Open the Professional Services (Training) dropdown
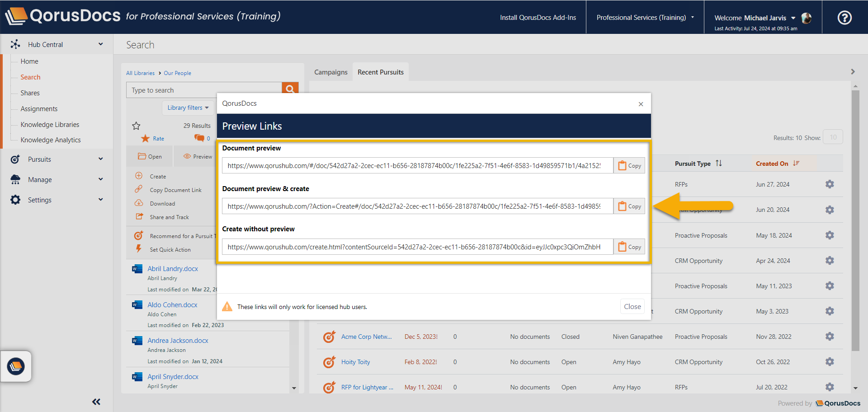Image resolution: width=868 pixels, height=412 pixels. [x=645, y=17]
